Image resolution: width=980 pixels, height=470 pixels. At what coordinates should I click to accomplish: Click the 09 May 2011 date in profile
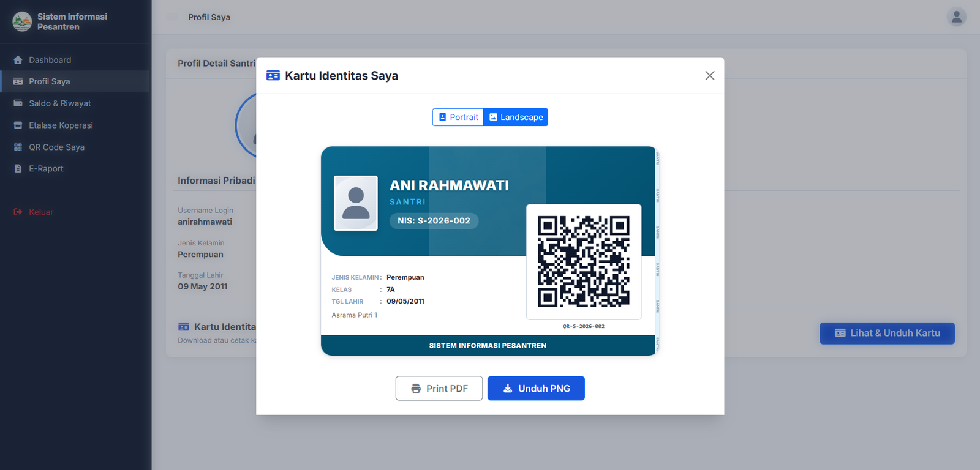pyautogui.click(x=203, y=286)
